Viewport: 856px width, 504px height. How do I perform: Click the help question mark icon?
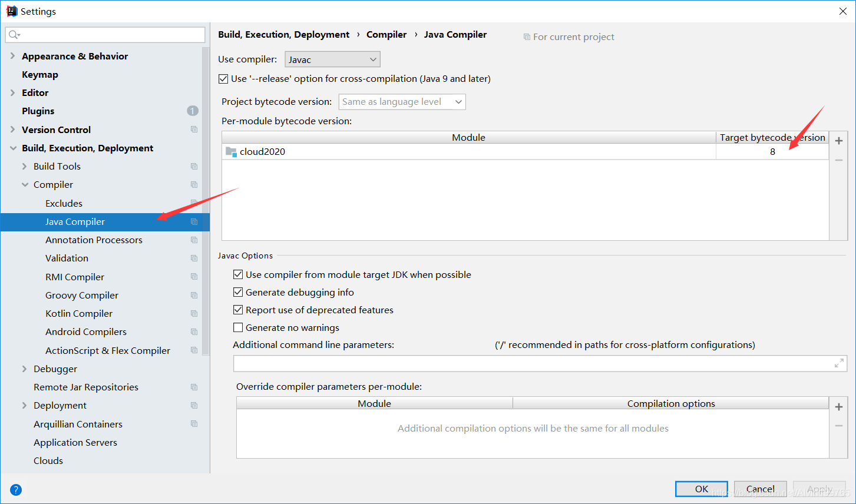pyautogui.click(x=16, y=489)
